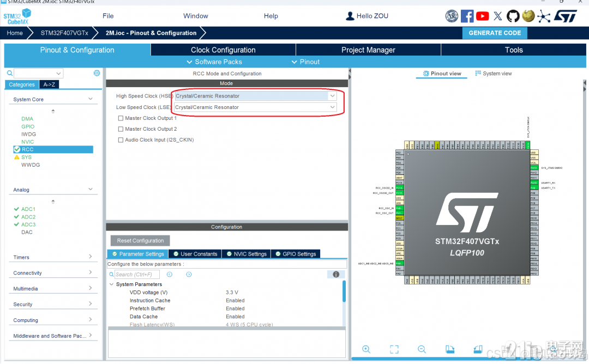Expand the Computing section
589x364 pixels.
[91, 320]
